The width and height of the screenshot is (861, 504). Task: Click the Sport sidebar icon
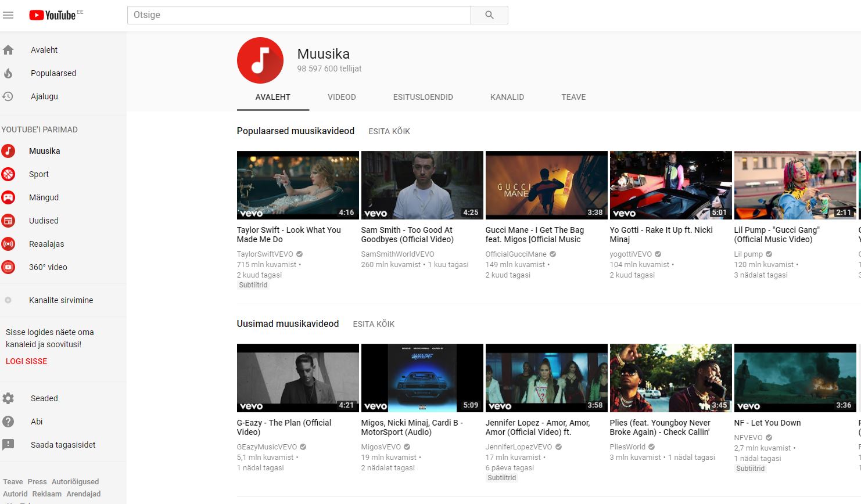pos(8,174)
